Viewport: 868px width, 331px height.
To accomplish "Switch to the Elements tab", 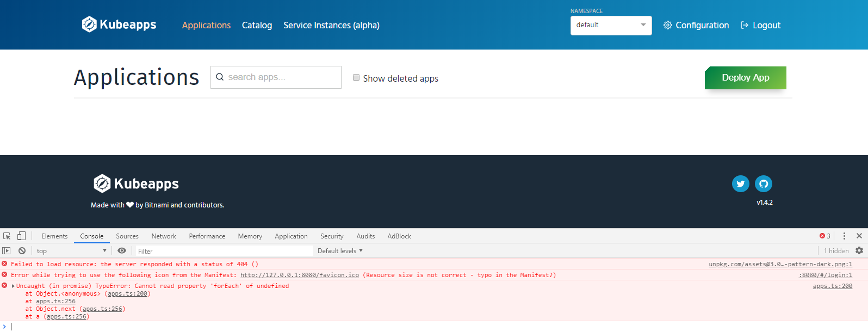I will pos(54,236).
